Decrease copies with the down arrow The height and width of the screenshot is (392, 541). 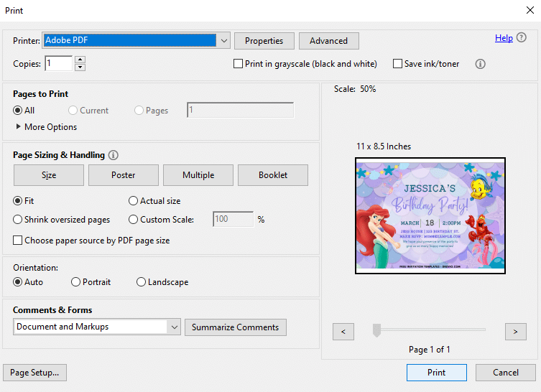(x=80, y=67)
